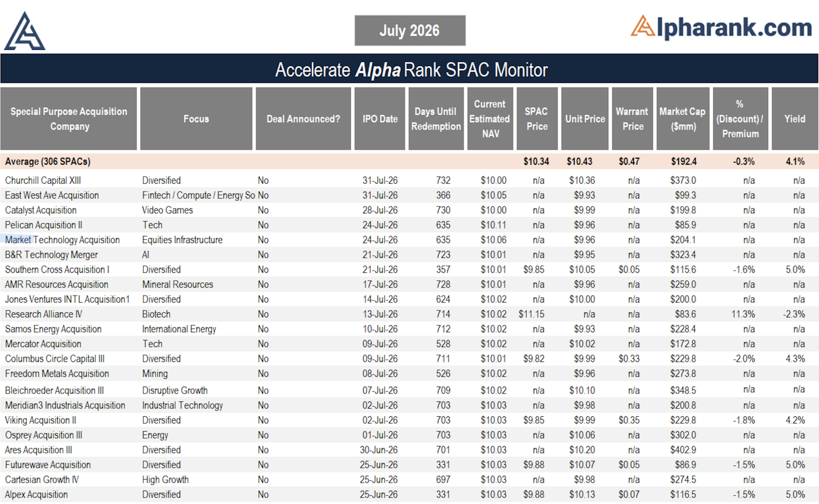Select the July 2026 date button
The image size is (819, 504).
click(x=410, y=30)
